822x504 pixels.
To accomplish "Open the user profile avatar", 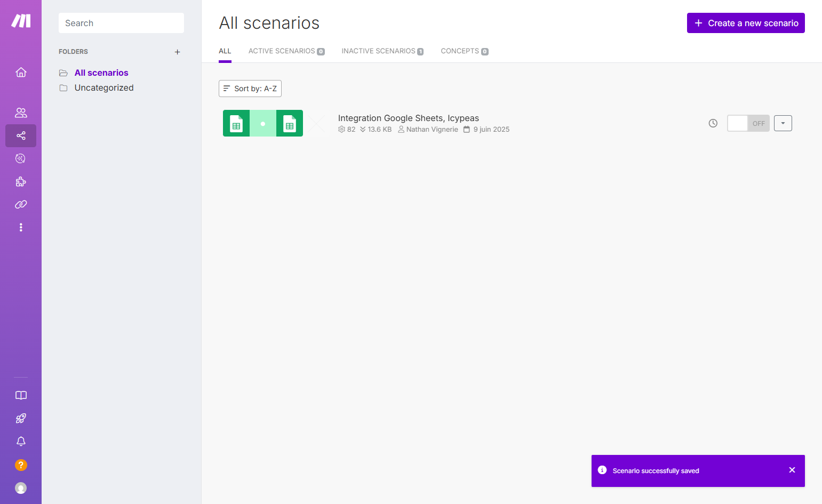I will coord(21,488).
